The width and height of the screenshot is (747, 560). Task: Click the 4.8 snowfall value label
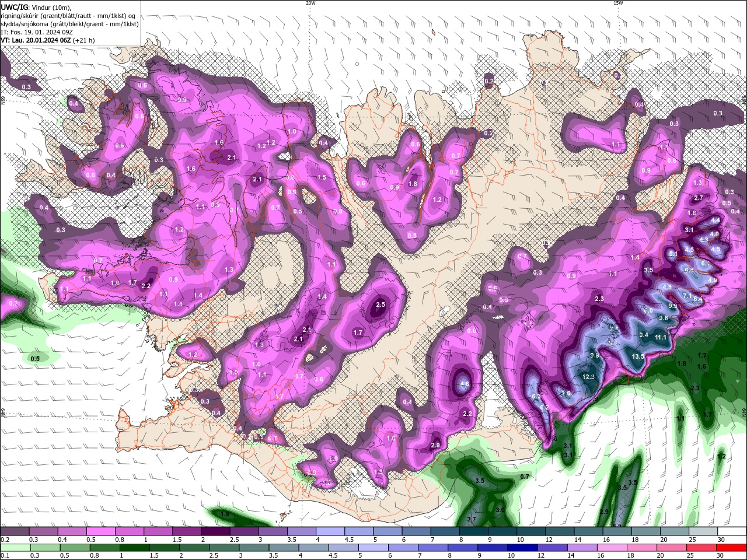667,287
